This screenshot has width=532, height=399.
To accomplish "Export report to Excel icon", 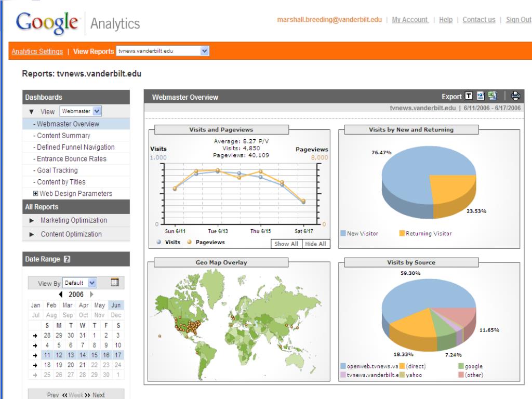I will pos(493,96).
